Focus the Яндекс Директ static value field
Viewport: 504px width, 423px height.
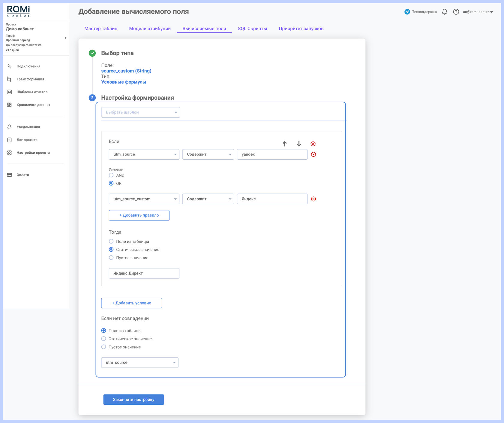pos(144,274)
